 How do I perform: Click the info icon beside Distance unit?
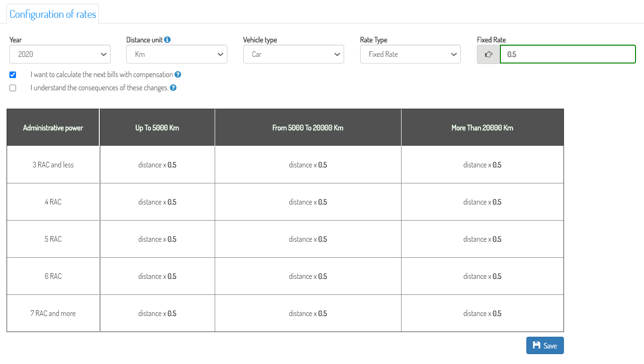tap(168, 40)
